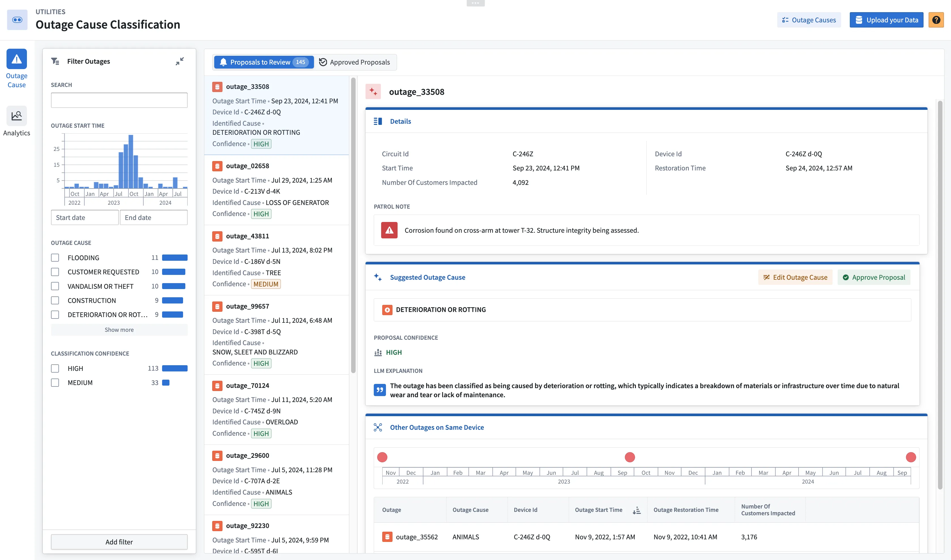Enable the VANDALISM OR THEFT checkbox
The image size is (951, 560).
[55, 287]
